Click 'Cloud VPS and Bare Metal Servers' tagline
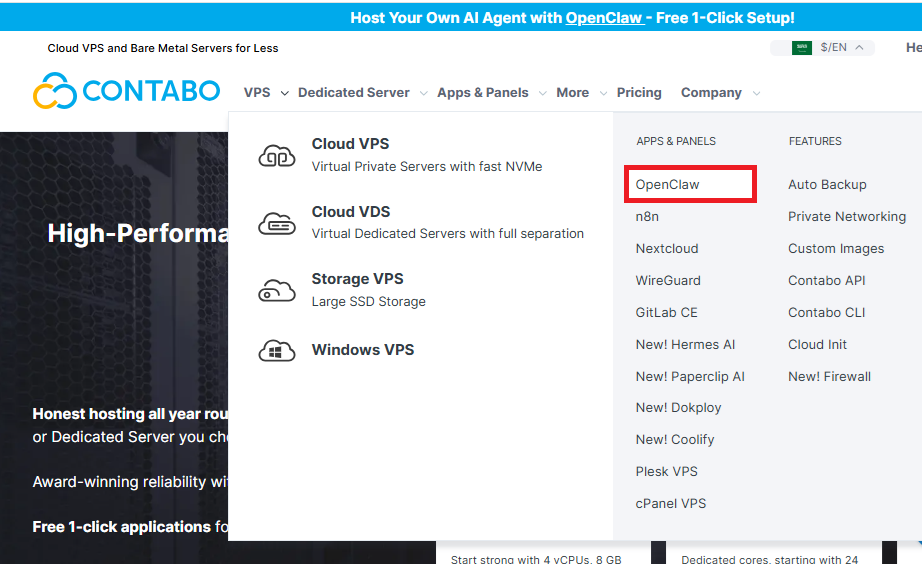The width and height of the screenshot is (922, 564). 163,48
